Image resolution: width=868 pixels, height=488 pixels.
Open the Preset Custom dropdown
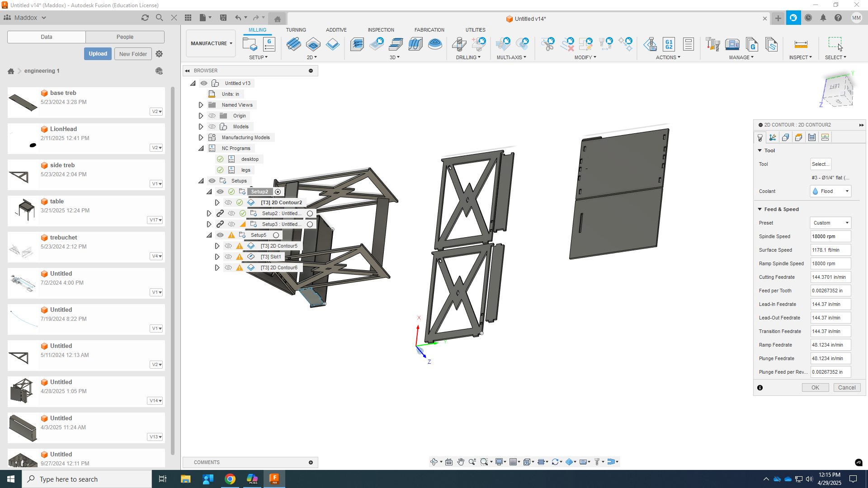click(x=830, y=223)
